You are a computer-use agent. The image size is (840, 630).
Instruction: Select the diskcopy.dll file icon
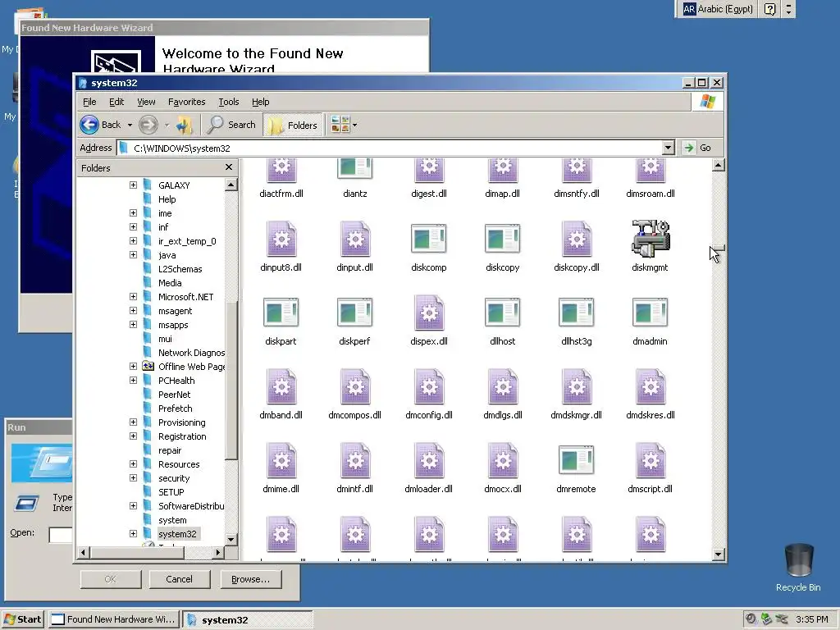(577, 239)
